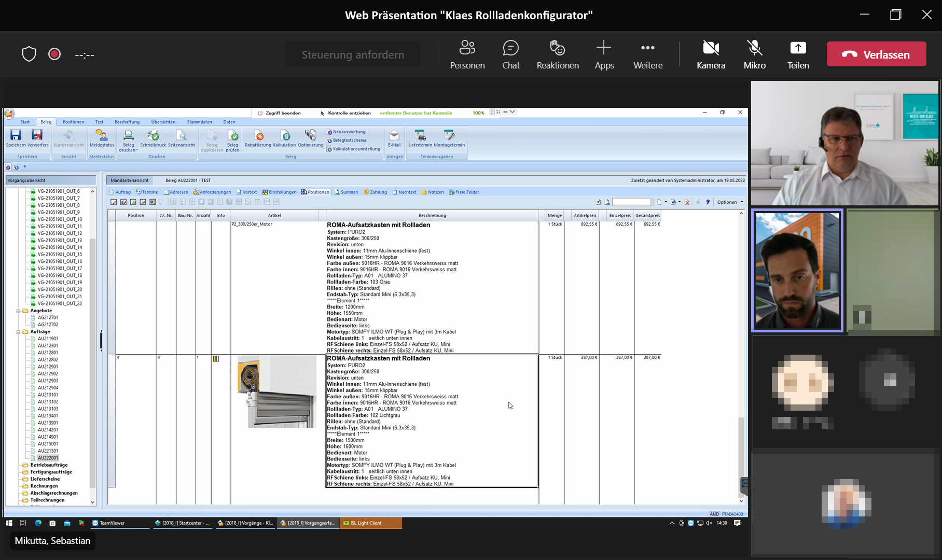Leave the meeting with Verlassen
The image size is (942, 560).
876,54
